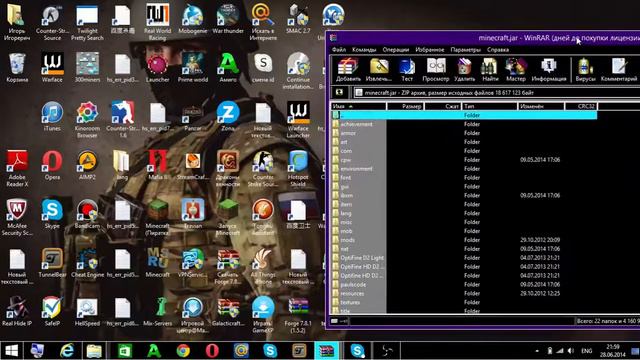This screenshot has height=360, width=640.
Task: Sort by the CRC32 column header
Action: coord(581,106)
